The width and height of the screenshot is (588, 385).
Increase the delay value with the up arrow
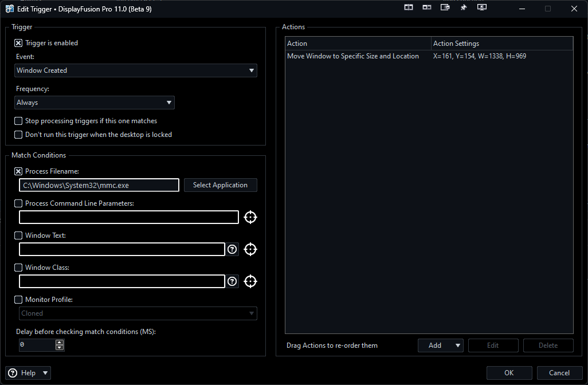[x=60, y=343]
